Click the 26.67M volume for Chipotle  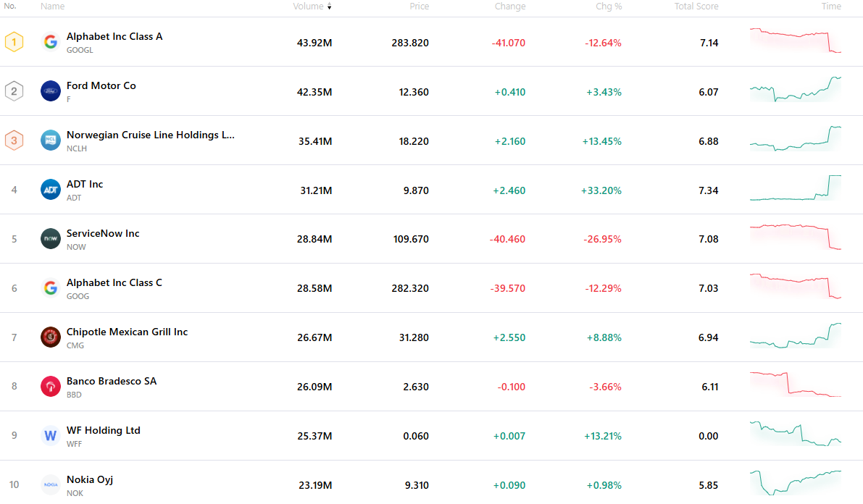tap(314, 338)
